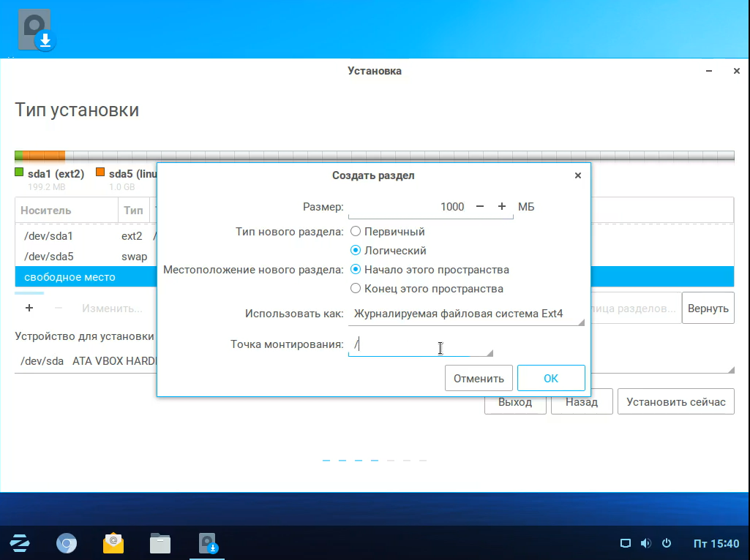Image resolution: width=750 pixels, height=560 pixels.
Task: Select the Логический radio button
Action: [x=356, y=251]
